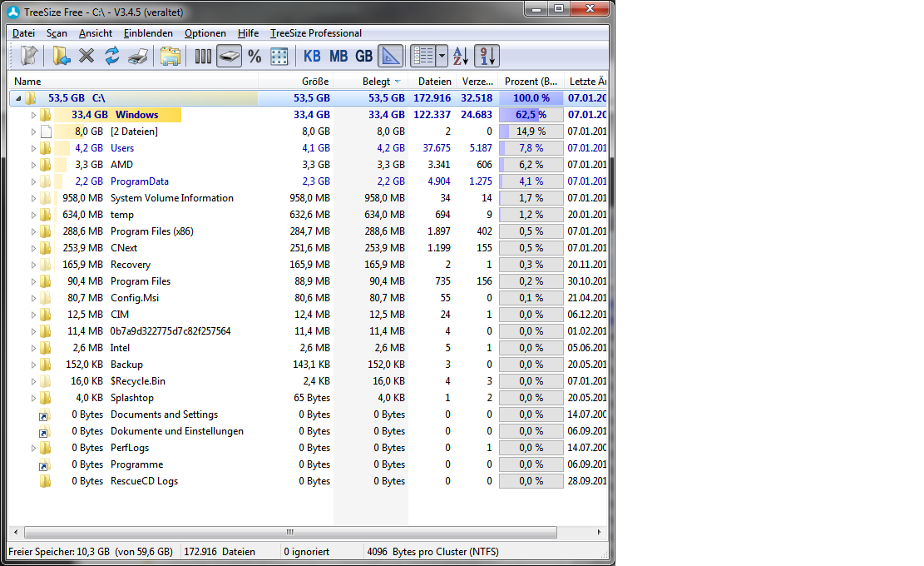Select the Splashtop folder row

[309, 398]
